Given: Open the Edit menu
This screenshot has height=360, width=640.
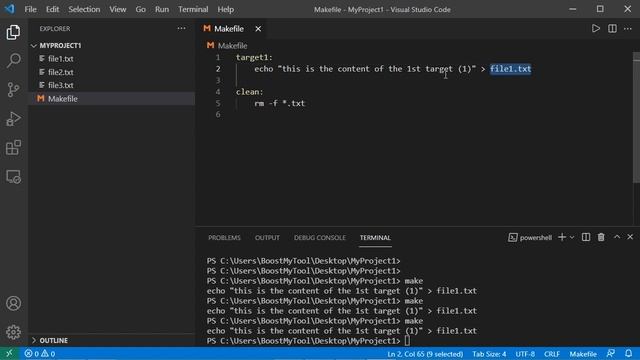Looking at the screenshot, I should pos(52,9).
